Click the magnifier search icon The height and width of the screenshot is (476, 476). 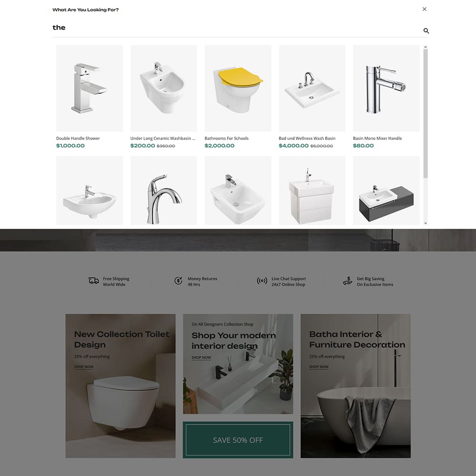pos(426,30)
